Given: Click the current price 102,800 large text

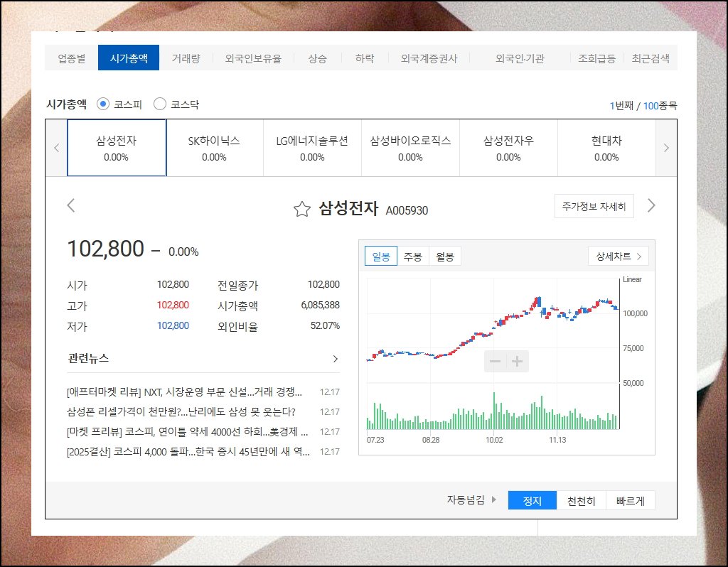Looking at the screenshot, I should (106, 249).
